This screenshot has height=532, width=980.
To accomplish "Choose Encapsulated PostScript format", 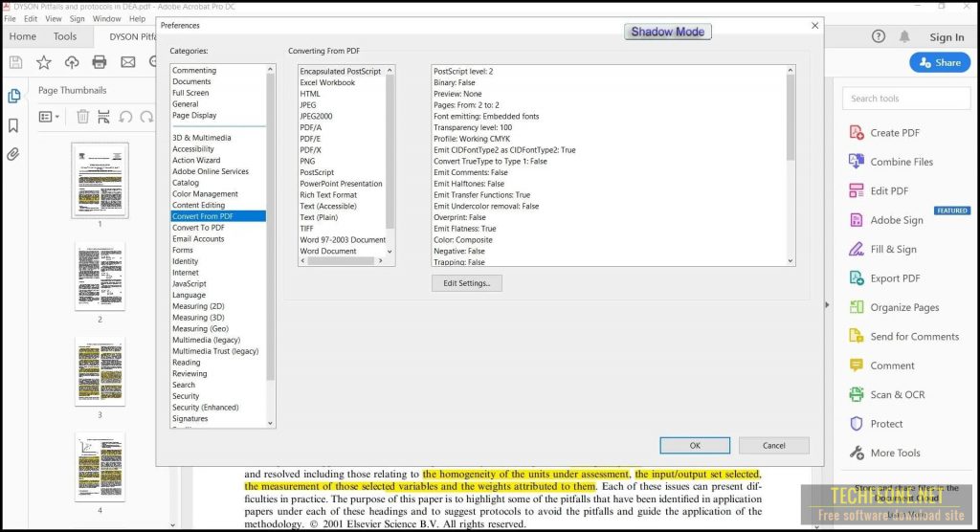I will click(x=341, y=71).
